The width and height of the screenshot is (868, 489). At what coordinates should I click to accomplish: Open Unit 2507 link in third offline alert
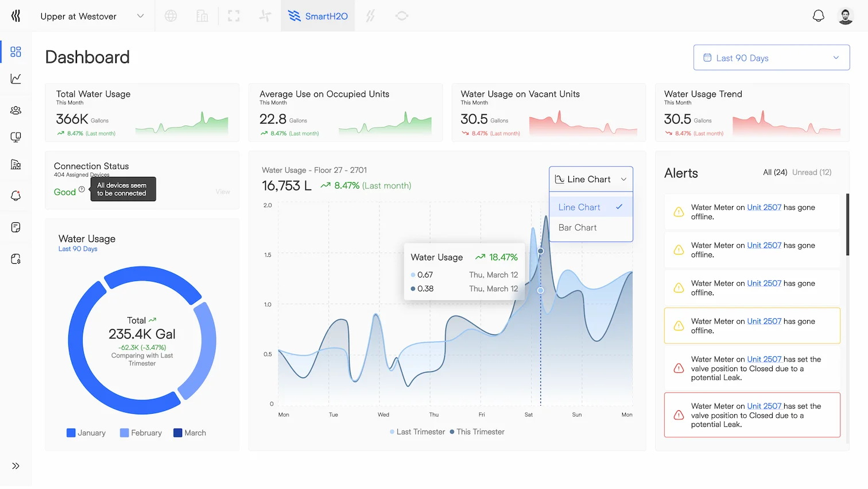tap(764, 283)
